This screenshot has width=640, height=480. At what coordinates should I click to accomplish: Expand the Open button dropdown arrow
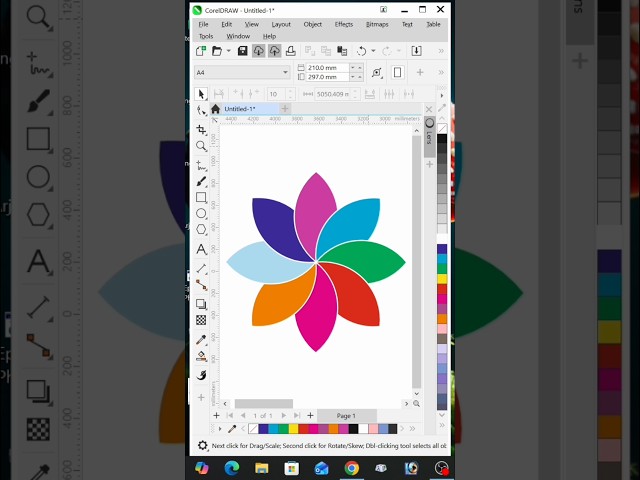click(229, 51)
